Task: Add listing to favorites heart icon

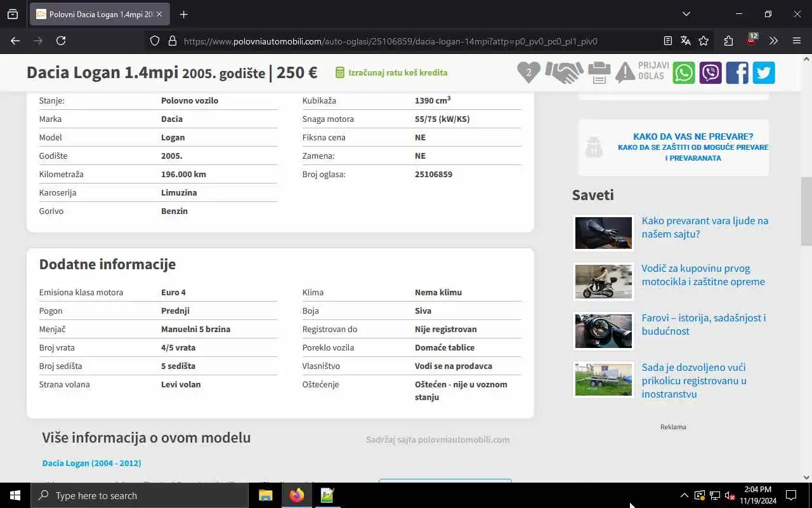Action: point(528,72)
